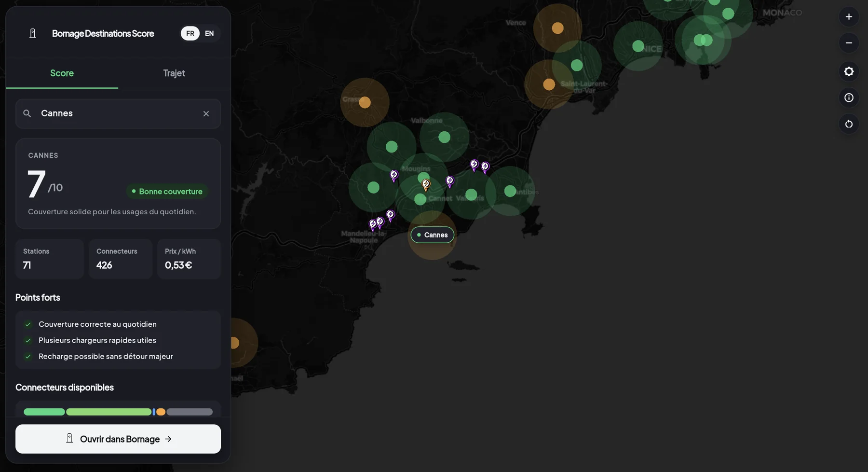Click the green dot under the Mougins label
The height and width of the screenshot is (472, 868).
click(424, 177)
